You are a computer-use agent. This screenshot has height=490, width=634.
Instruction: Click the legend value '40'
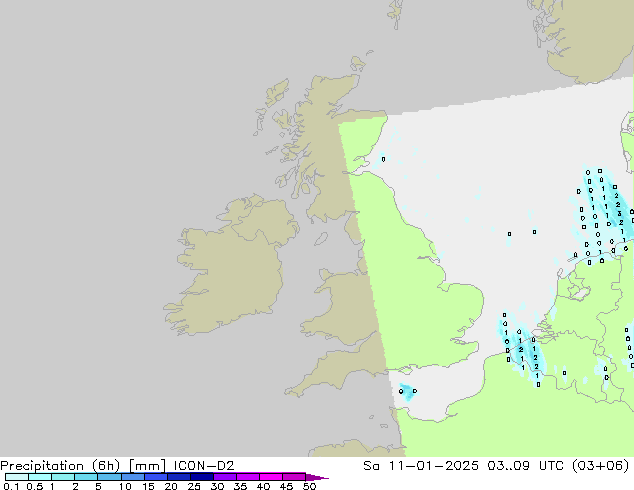coord(263,486)
